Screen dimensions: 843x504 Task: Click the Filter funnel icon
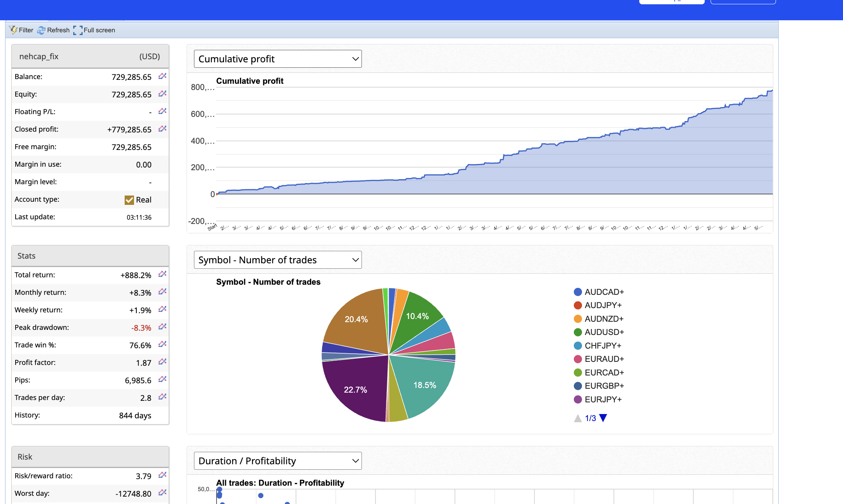pos(14,30)
